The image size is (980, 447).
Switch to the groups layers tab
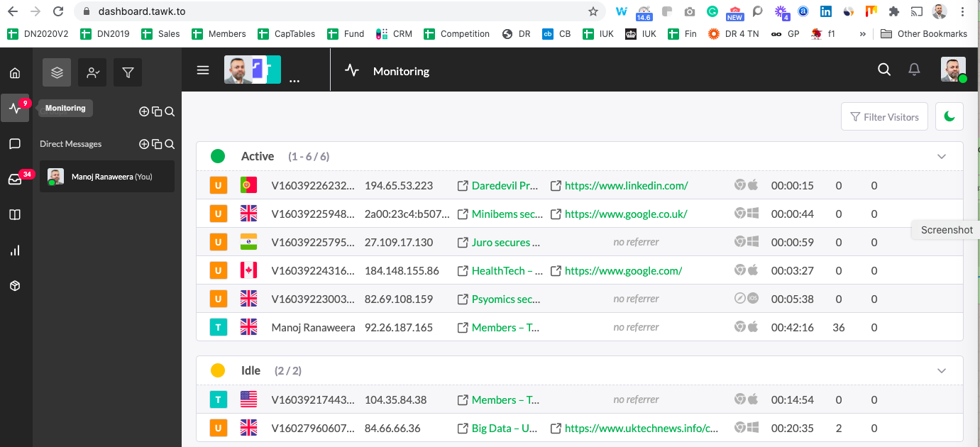point(57,72)
